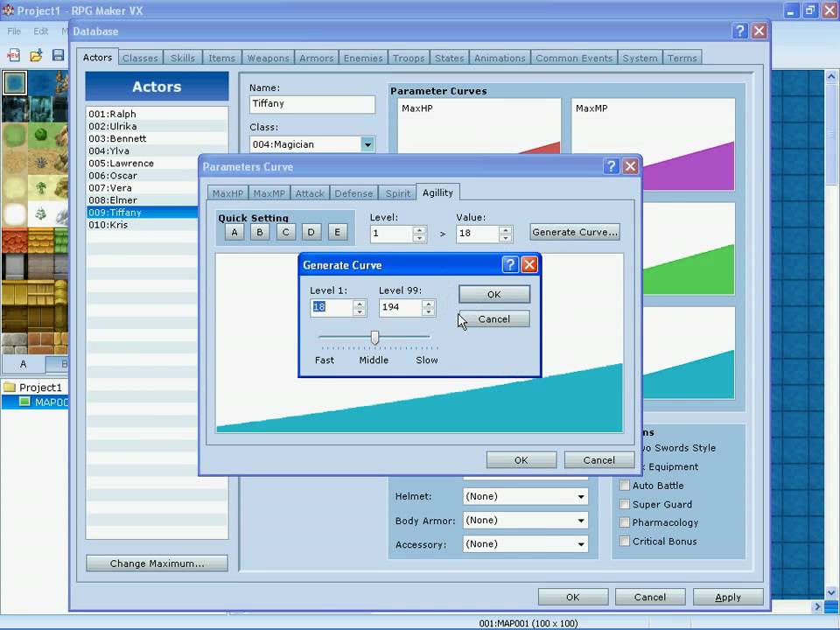Click the Open Project folder icon
The height and width of the screenshot is (630, 840).
tap(36, 54)
